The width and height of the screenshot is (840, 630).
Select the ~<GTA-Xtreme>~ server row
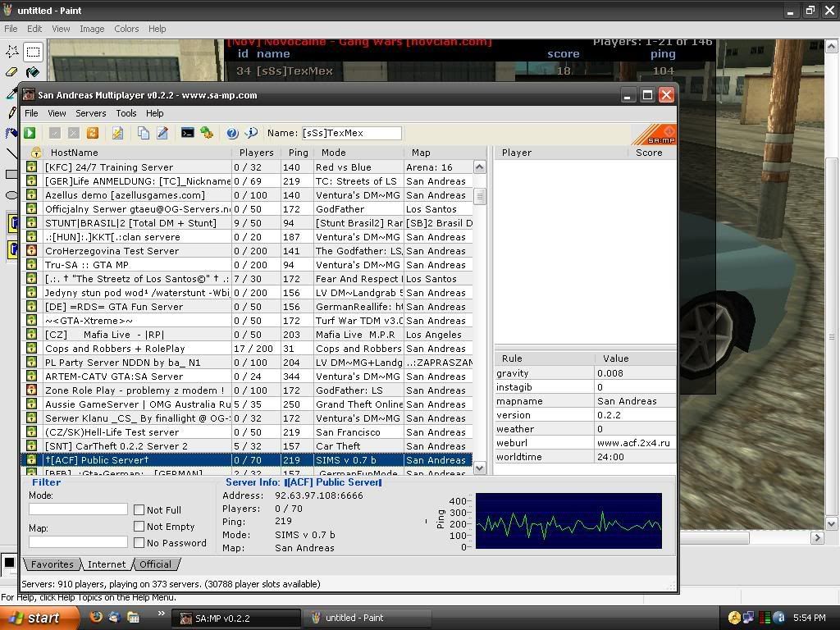coord(246,321)
